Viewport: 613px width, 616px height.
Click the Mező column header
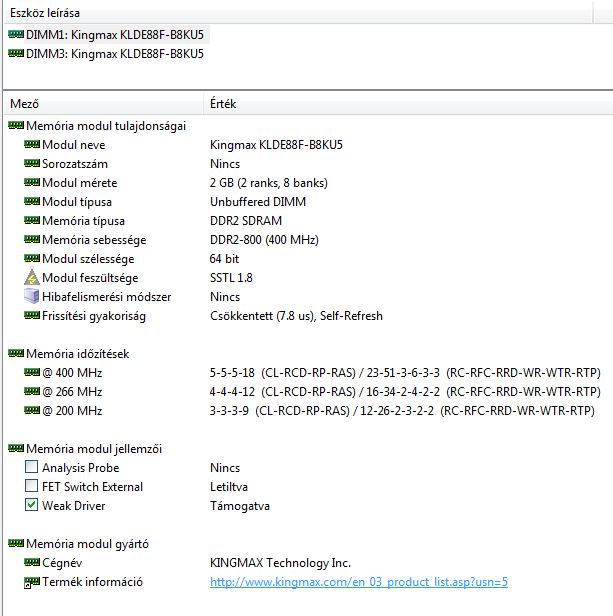tap(104, 104)
